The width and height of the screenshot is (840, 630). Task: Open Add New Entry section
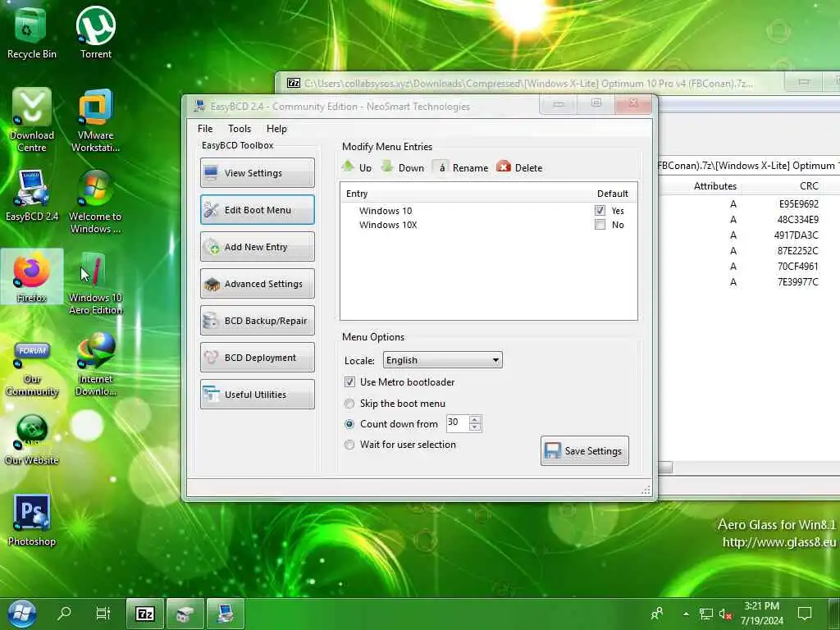[257, 246]
